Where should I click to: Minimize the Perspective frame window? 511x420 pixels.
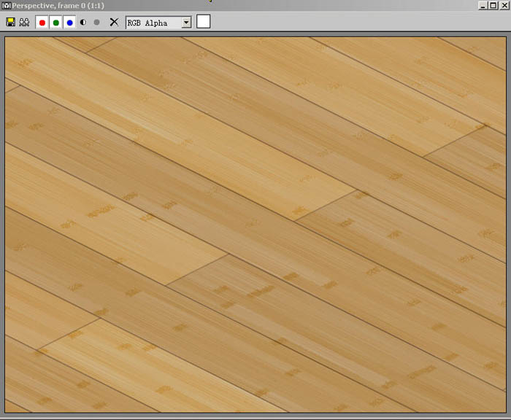pyautogui.click(x=483, y=5)
